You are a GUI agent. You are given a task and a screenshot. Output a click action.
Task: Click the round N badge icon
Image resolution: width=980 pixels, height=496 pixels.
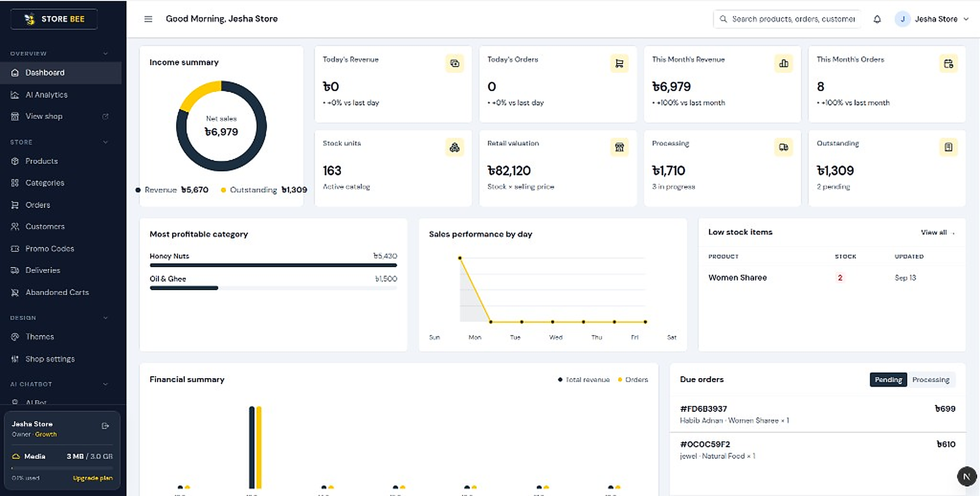[967, 476]
